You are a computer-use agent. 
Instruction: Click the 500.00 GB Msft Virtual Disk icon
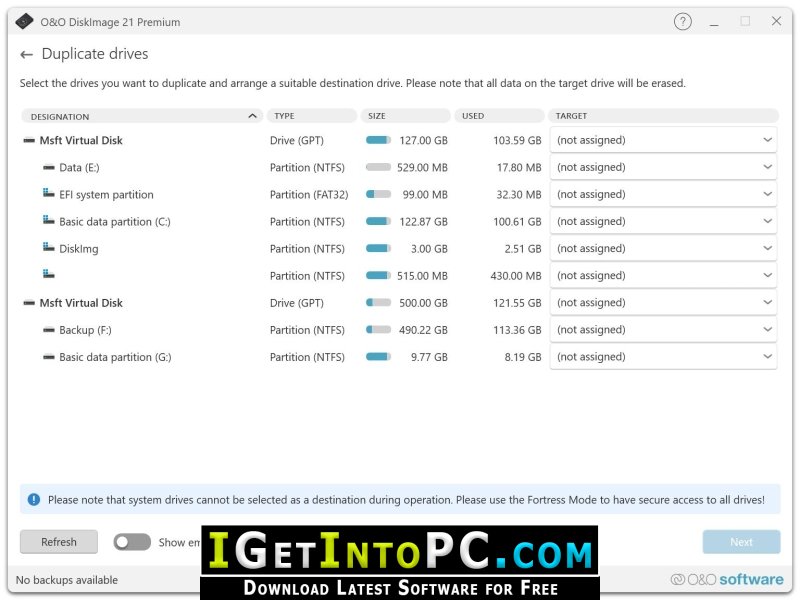tap(29, 303)
